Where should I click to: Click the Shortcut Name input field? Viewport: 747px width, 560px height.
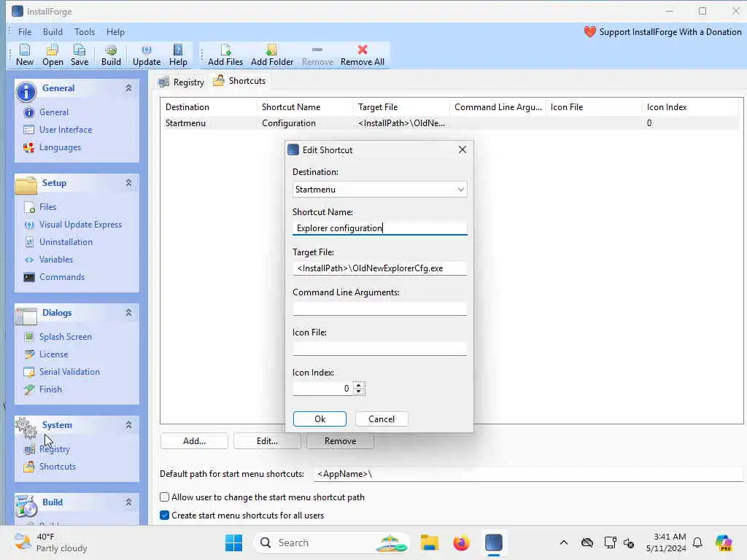click(x=379, y=228)
